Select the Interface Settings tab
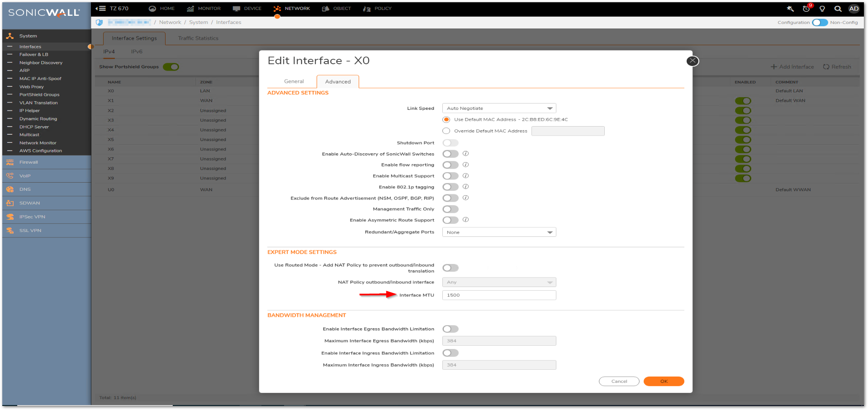 tap(134, 38)
